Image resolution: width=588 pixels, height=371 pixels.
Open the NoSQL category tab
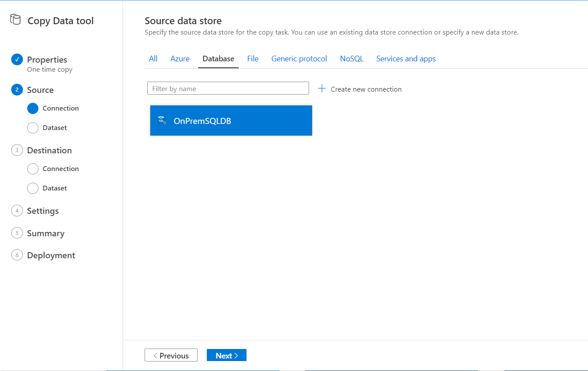pyautogui.click(x=351, y=58)
